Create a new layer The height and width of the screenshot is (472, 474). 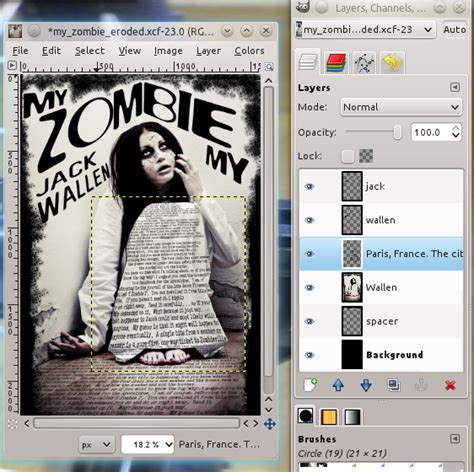pos(310,385)
